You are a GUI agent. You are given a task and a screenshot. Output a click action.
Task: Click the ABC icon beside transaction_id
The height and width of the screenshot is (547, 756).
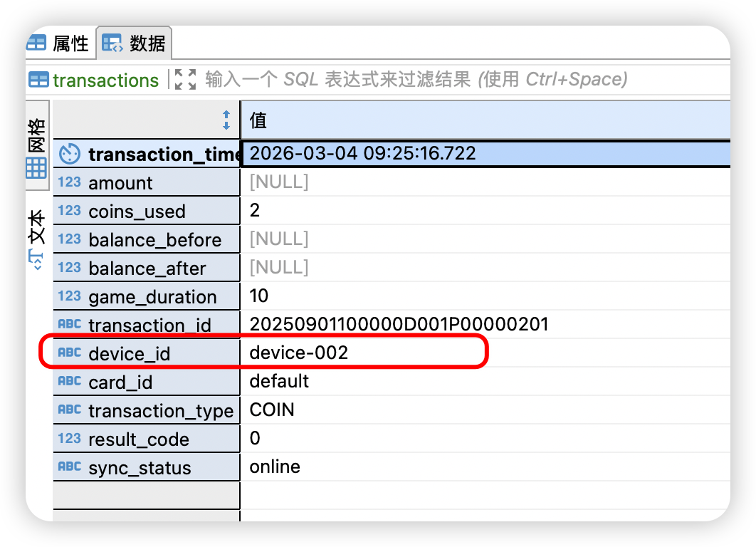point(69,325)
